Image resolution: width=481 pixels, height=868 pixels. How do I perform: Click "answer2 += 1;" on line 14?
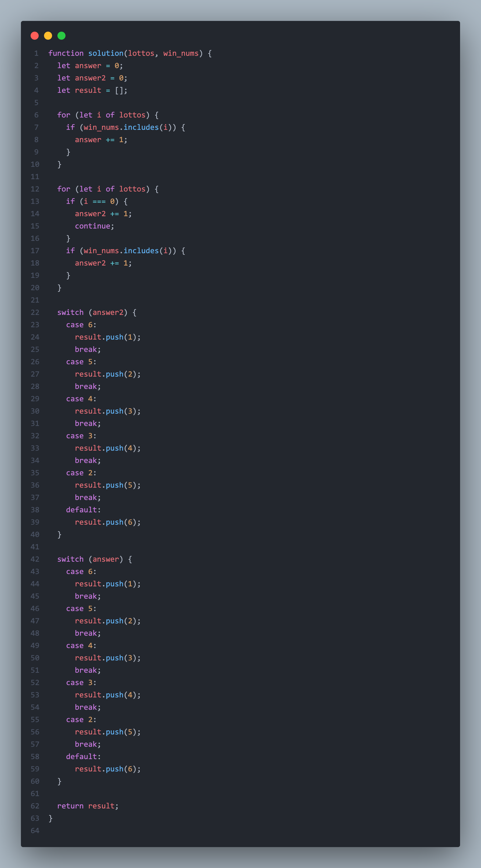[x=104, y=214]
